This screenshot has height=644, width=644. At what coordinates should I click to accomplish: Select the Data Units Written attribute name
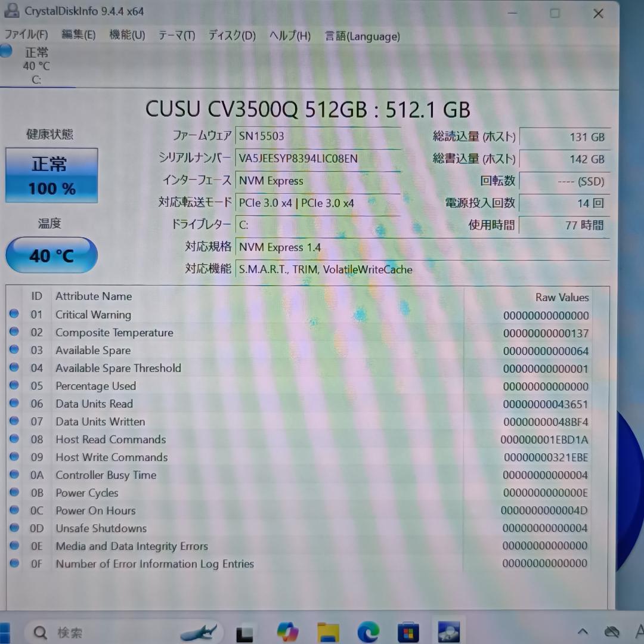[x=100, y=422]
